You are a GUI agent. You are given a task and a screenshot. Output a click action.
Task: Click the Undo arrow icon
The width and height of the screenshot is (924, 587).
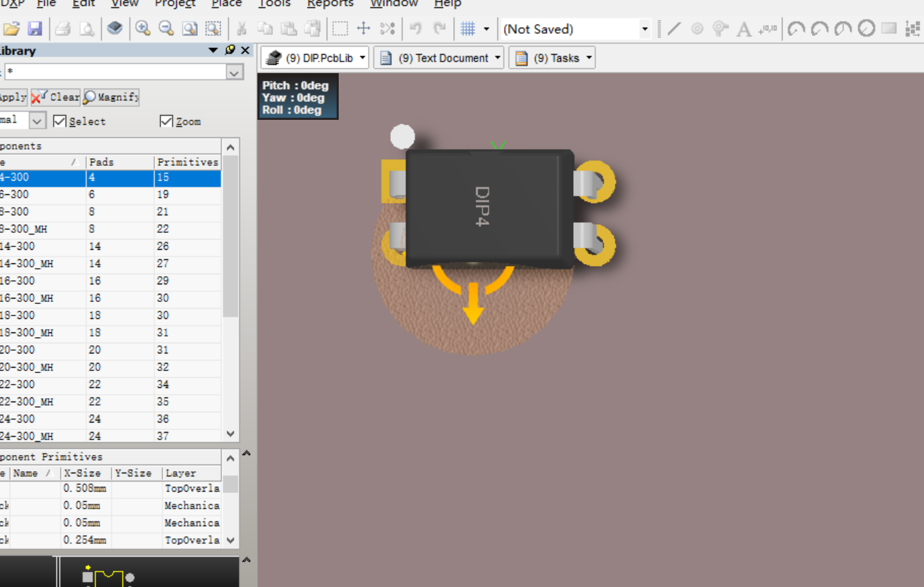416,28
